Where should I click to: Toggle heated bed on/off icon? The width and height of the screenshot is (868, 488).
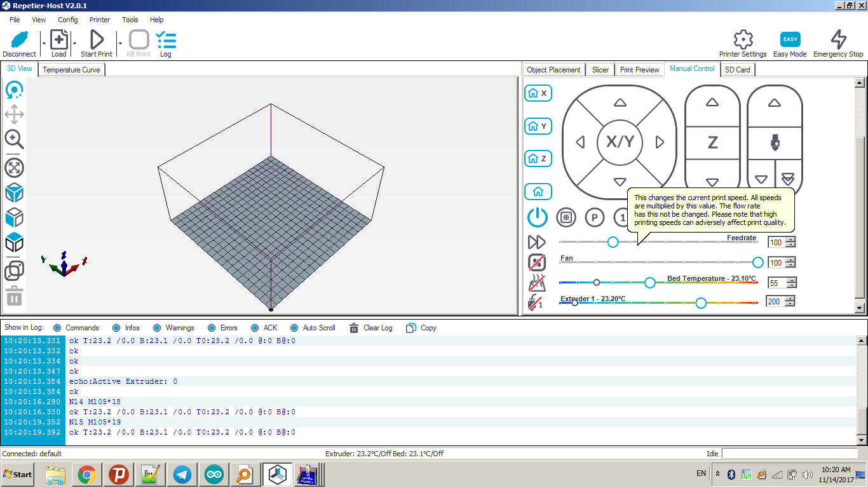537,282
